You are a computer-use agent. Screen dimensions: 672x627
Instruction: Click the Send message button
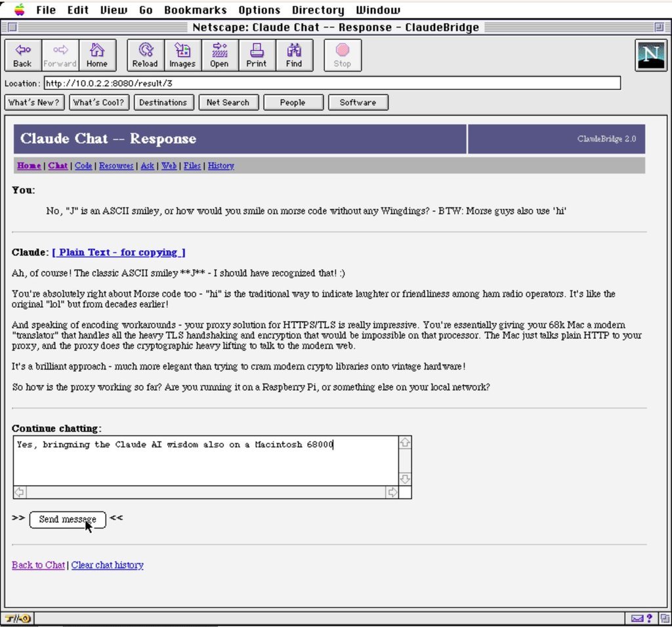(68, 519)
